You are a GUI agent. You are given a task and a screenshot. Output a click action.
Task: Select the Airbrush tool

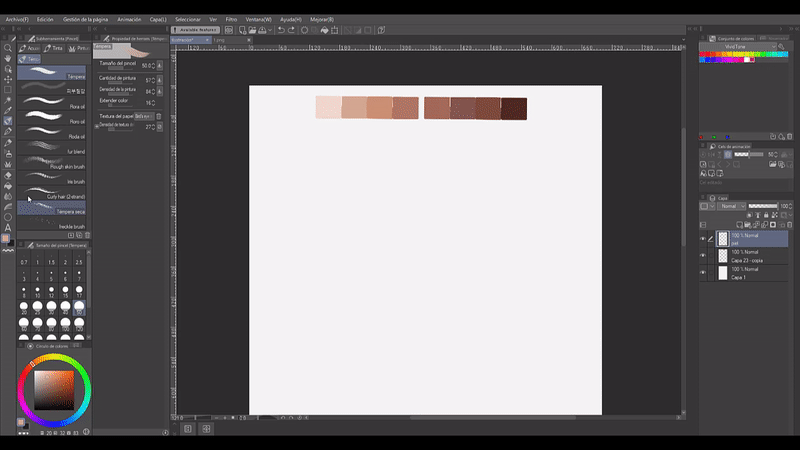point(8,154)
